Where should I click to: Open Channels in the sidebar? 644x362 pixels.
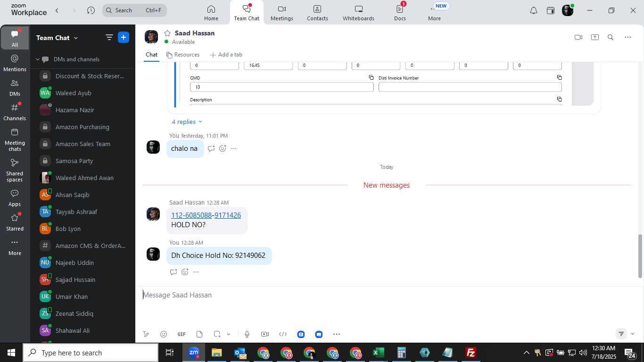[x=15, y=112]
